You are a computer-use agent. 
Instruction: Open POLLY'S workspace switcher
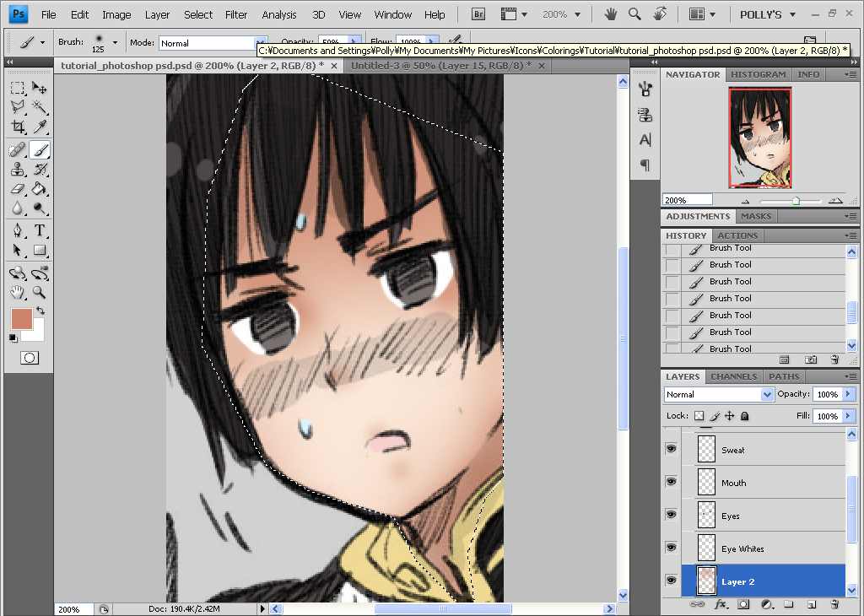(768, 14)
